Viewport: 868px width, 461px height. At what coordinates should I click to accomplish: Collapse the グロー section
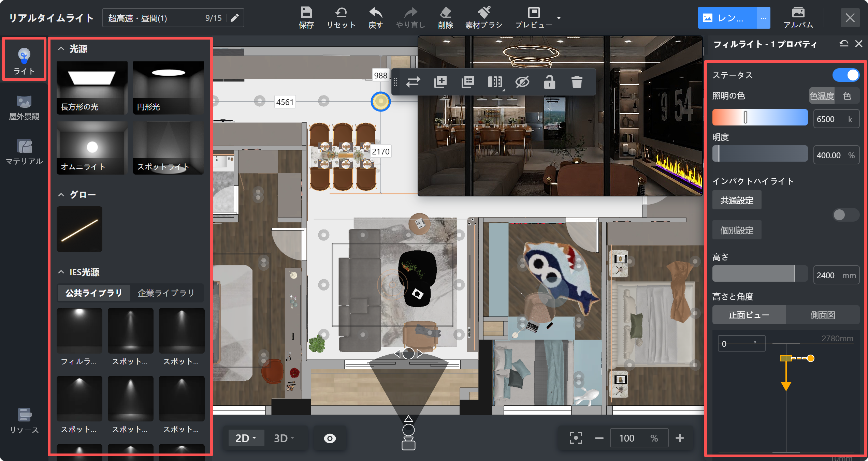pos(61,194)
